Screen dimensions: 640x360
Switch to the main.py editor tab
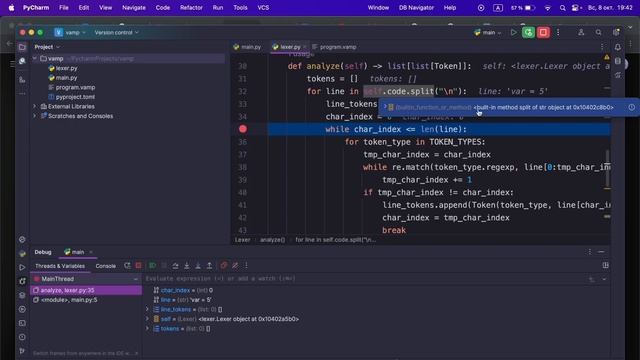click(x=247, y=47)
